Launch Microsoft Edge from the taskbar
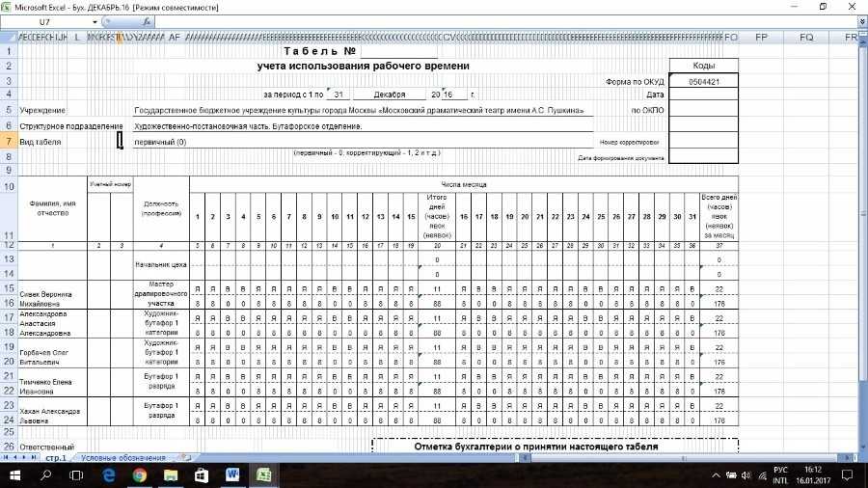Viewport: 868px width, 488px height. pyautogui.click(x=108, y=474)
